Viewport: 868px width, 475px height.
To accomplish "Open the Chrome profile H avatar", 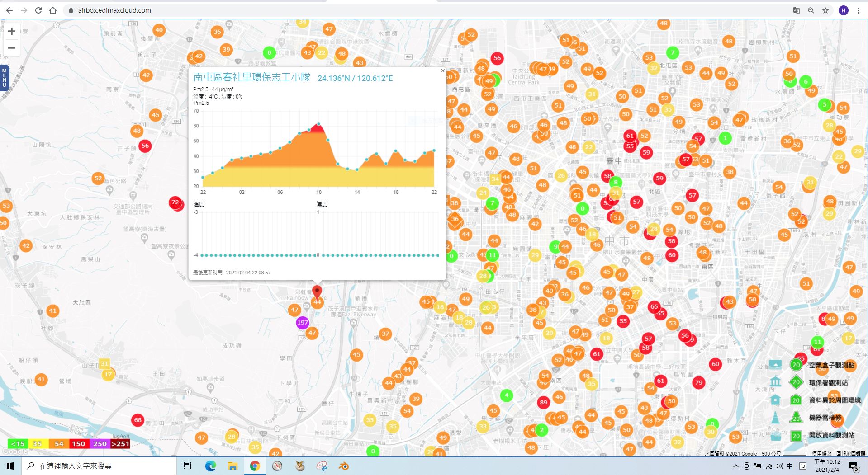I will pyautogui.click(x=844, y=10).
